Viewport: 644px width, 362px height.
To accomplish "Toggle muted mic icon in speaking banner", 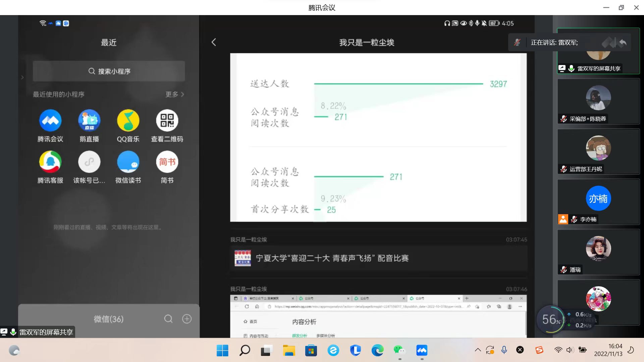I will coord(517,43).
